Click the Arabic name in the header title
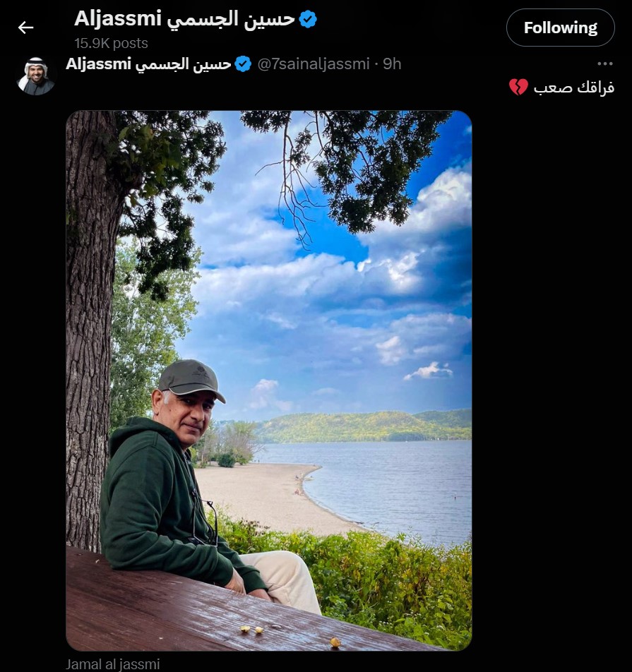The height and width of the screenshot is (672, 632). tap(231, 20)
